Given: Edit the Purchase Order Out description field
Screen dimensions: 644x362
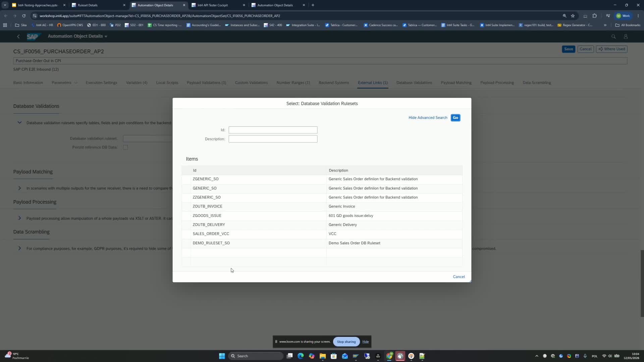Looking at the screenshot, I should coord(320,61).
